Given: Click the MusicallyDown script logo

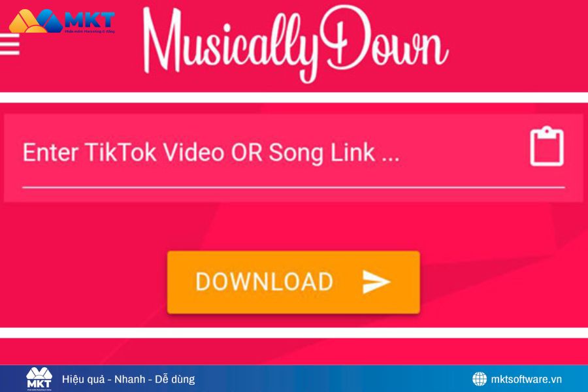Looking at the screenshot, I should pyautogui.click(x=295, y=44).
